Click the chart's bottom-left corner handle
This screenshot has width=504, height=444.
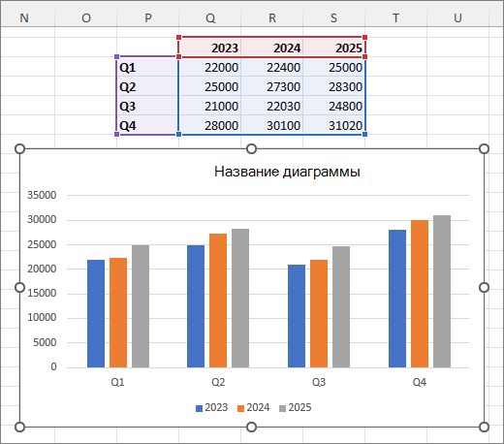click(x=19, y=427)
